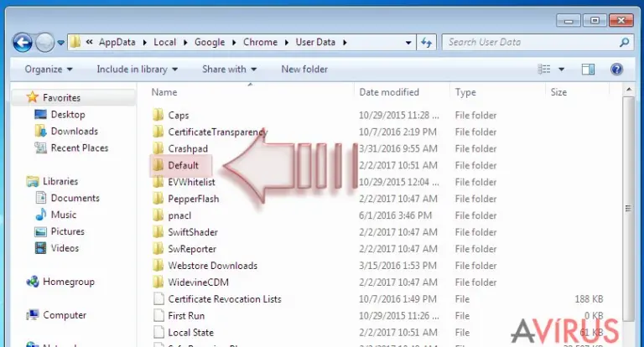This screenshot has width=644, height=347.
Task: Click the SwiftShader folder icon
Action: (158, 232)
